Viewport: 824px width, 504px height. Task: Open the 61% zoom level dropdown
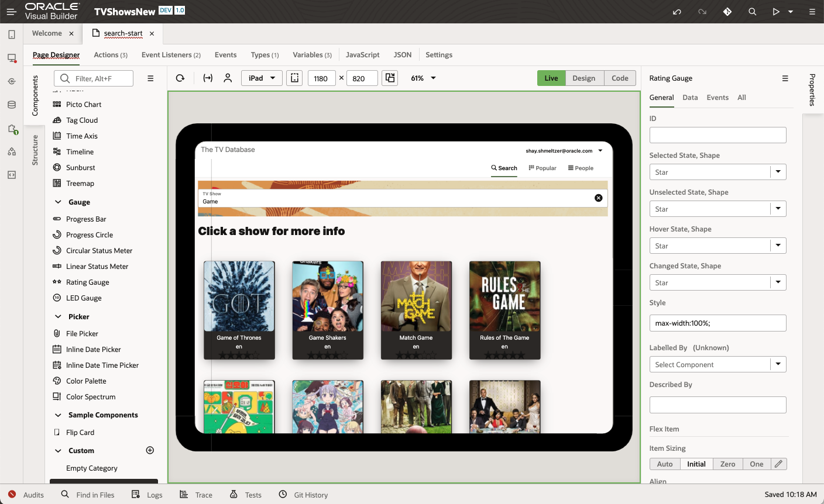tap(423, 77)
